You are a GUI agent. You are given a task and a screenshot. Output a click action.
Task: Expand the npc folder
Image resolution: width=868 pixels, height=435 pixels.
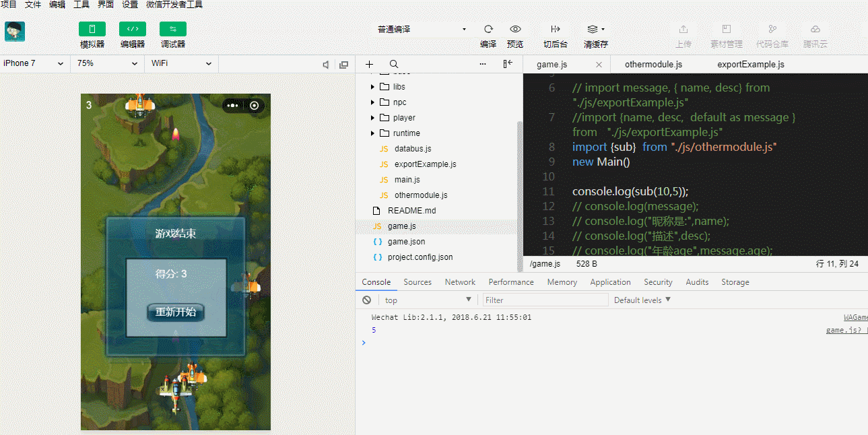pos(372,102)
